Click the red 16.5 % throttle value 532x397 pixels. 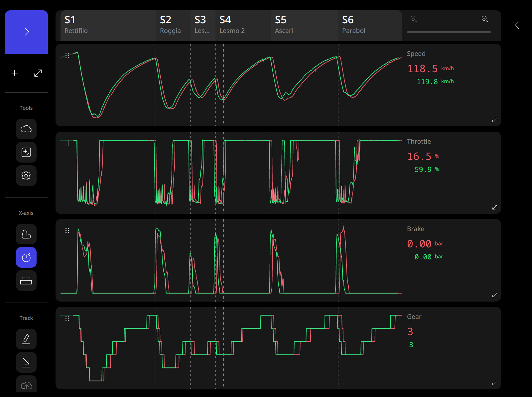[423, 157]
